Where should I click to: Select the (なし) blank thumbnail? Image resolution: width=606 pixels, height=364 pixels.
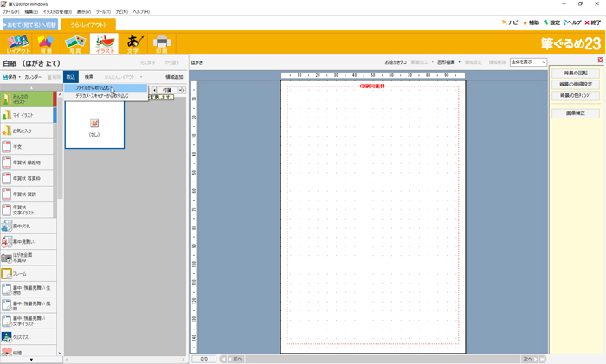point(93,126)
